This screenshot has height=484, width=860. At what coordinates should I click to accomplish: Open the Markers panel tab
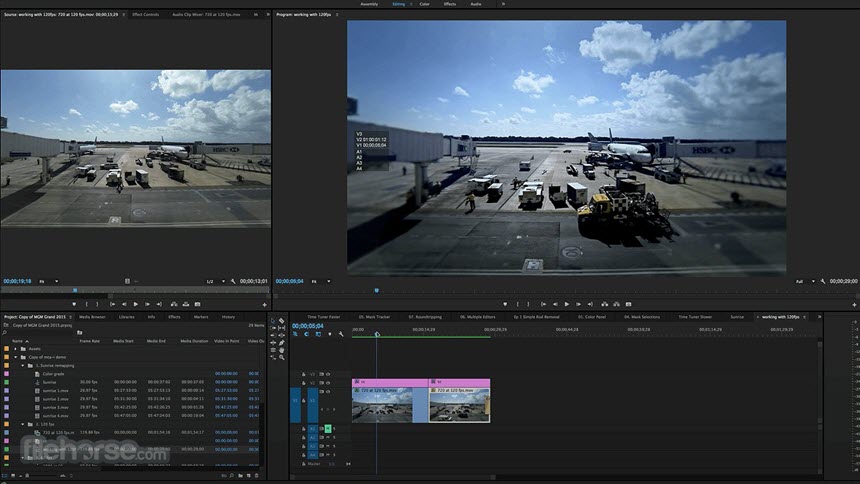click(x=201, y=317)
